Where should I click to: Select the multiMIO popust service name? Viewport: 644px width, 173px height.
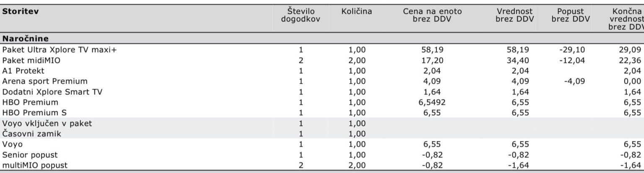pyautogui.click(x=34, y=165)
